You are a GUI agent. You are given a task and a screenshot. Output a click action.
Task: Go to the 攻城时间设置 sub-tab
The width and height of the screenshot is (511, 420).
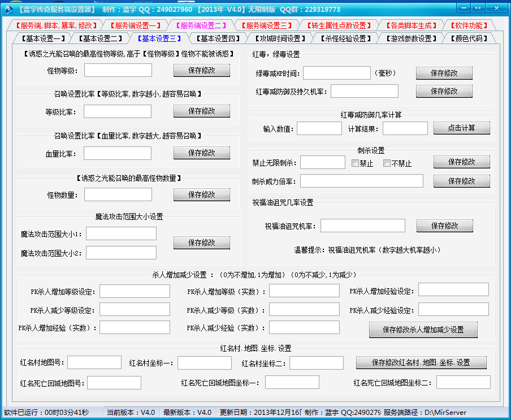tap(279, 38)
